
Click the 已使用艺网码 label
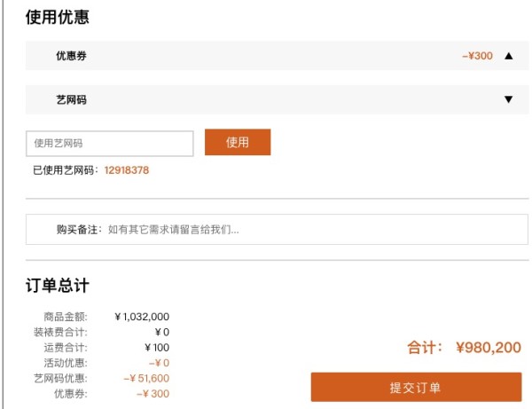coord(65,170)
